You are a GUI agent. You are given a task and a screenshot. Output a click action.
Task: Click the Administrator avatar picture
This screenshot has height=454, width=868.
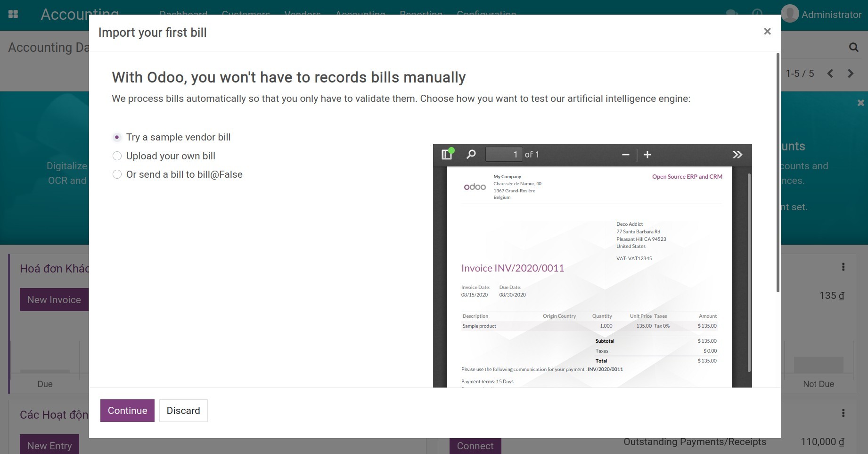[790, 14]
